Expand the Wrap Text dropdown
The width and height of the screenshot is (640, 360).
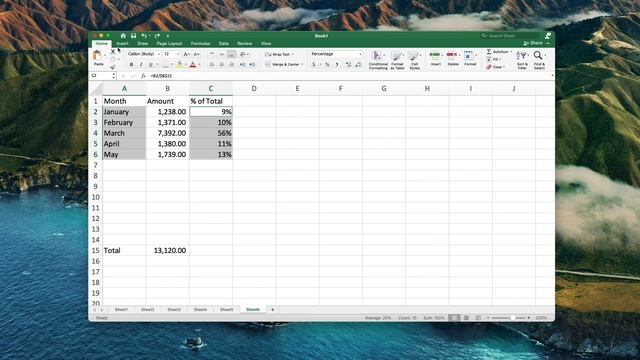[x=293, y=54]
